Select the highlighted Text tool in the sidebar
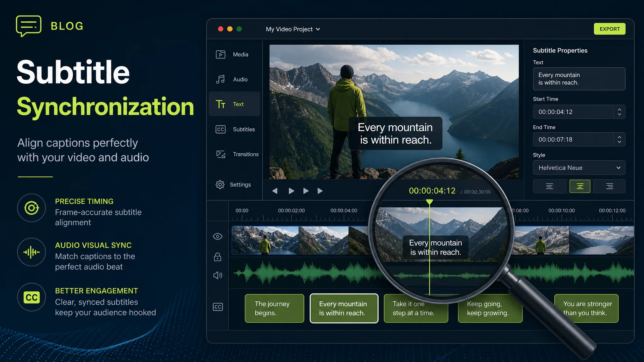 (235, 104)
